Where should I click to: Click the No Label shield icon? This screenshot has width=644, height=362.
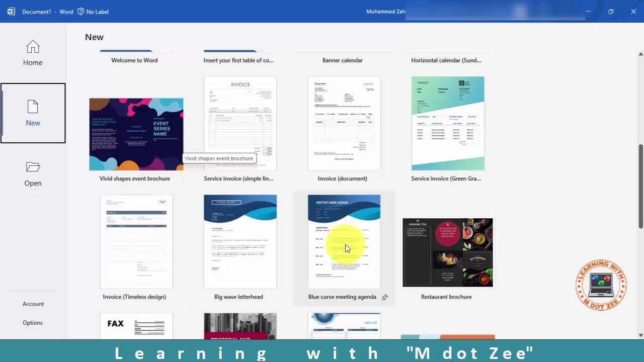[80, 11]
